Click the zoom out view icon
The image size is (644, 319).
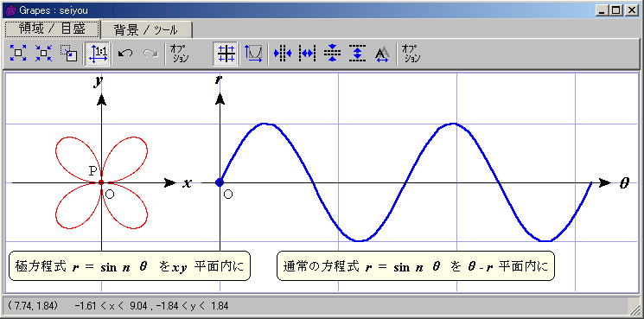[x=43, y=54]
